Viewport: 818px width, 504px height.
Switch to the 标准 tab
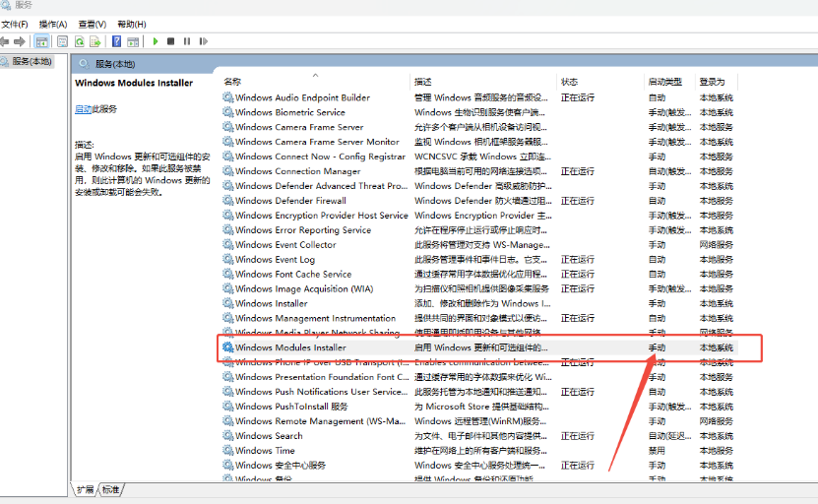110,489
